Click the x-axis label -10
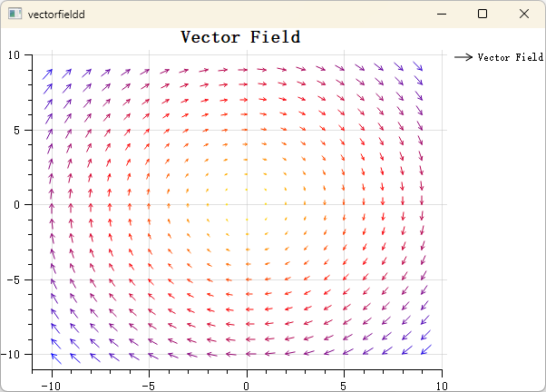The image size is (546, 392). (51, 386)
